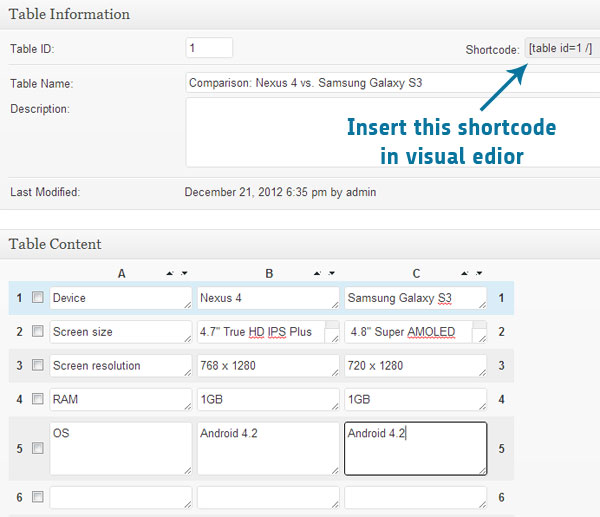Edit the 1GB cell in column B
Image resolution: width=600 pixels, height=517 pixels.
click(268, 400)
